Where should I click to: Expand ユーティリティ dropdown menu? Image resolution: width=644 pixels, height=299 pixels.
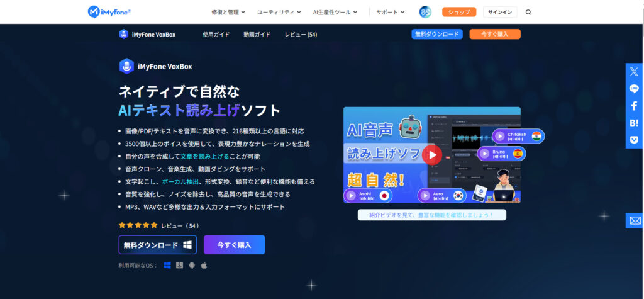pyautogui.click(x=279, y=13)
